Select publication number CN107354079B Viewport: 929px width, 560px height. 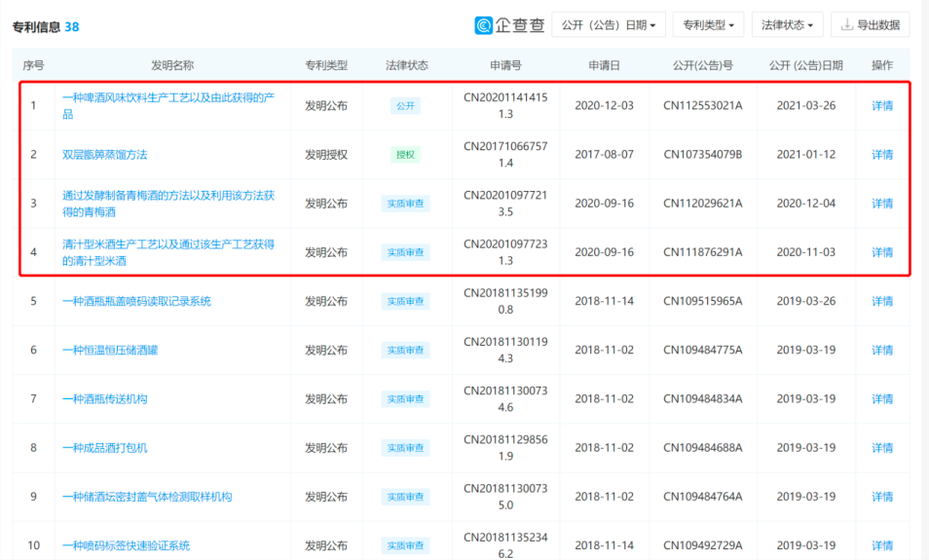click(703, 155)
